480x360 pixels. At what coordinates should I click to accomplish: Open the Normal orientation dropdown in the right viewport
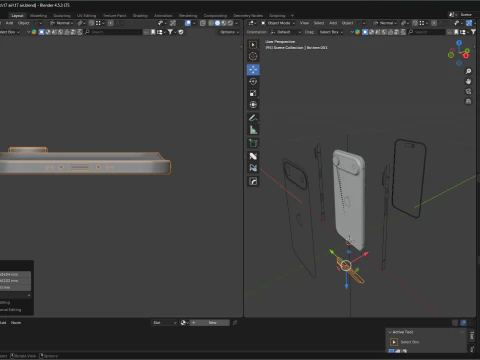coord(385,23)
